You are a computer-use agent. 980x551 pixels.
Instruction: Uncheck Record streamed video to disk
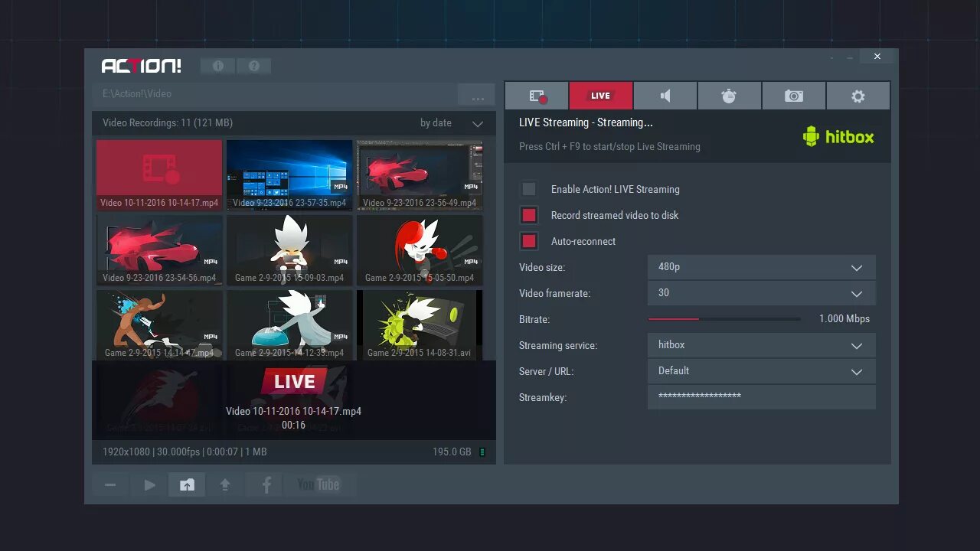tap(529, 215)
